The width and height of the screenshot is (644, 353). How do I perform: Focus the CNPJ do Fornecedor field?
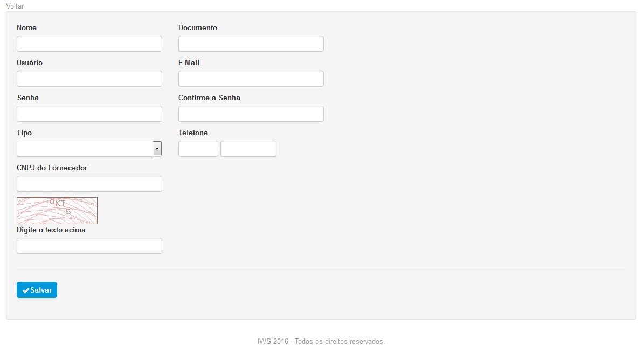click(89, 184)
